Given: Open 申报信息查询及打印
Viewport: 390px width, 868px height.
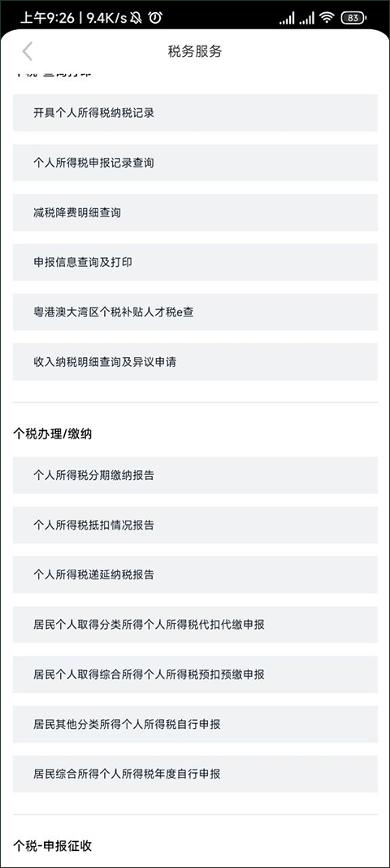Looking at the screenshot, I should pyautogui.click(x=195, y=263).
